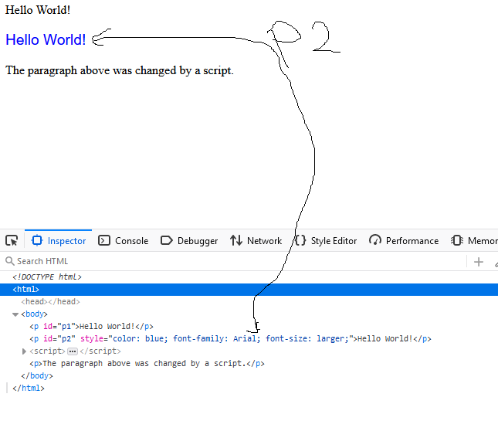Select the DOCTYPE html node
This screenshot has width=498, height=448.
tap(47, 277)
